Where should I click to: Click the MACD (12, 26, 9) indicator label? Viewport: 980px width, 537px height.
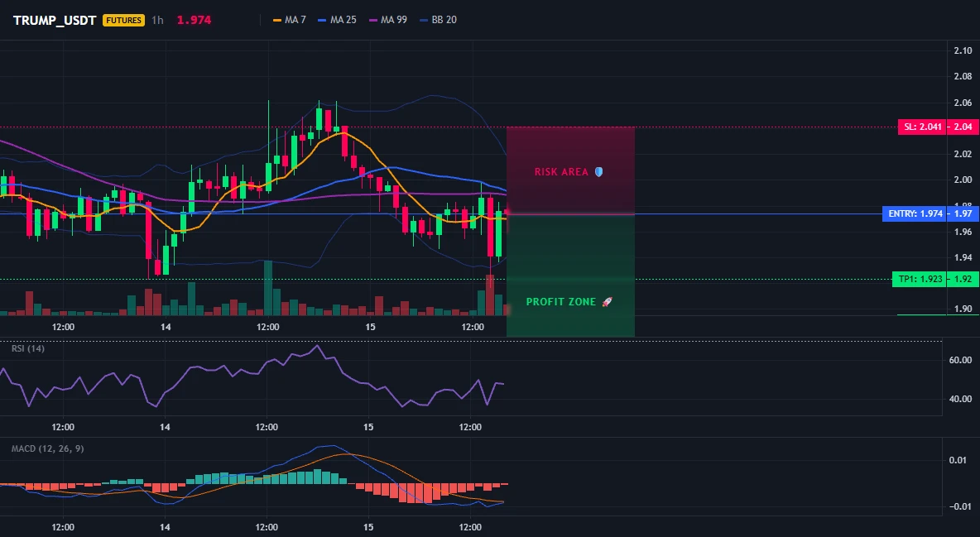coord(47,448)
